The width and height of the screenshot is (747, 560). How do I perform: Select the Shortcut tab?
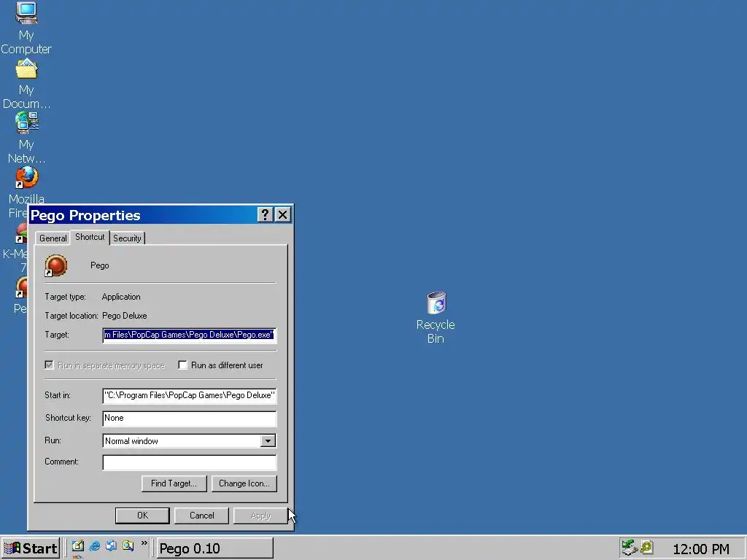pos(90,237)
